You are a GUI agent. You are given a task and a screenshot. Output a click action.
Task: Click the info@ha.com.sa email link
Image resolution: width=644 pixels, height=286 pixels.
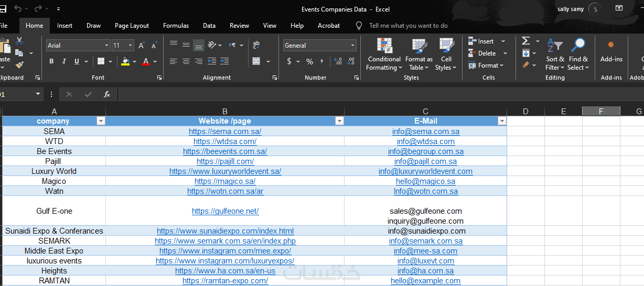pyautogui.click(x=425, y=271)
